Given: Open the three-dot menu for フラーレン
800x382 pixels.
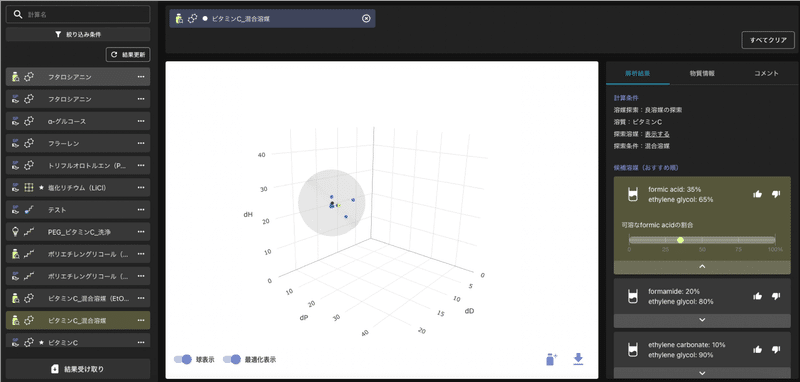Looking at the screenshot, I should pyautogui.click(x=141, y=143).
